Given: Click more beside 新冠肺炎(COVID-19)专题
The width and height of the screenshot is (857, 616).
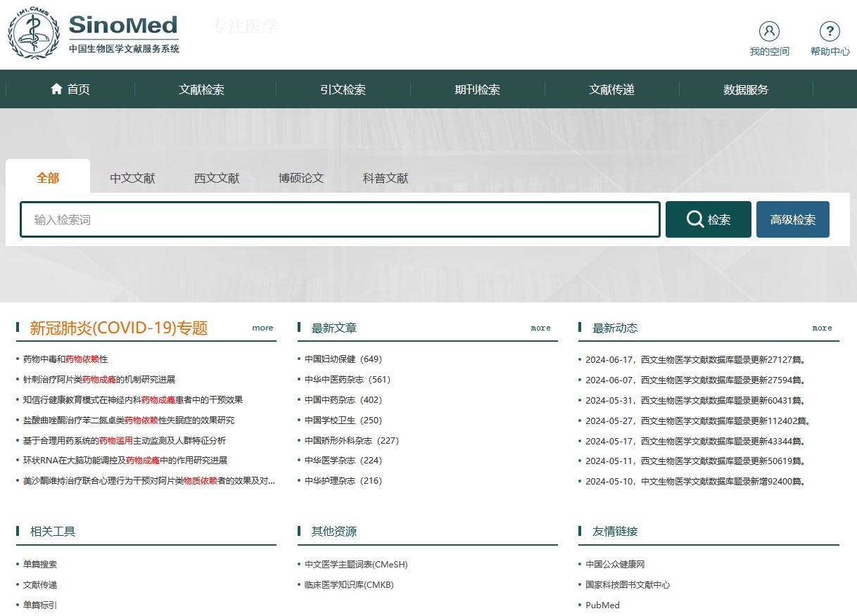Looking at the screenshot, I should (262, 328).
